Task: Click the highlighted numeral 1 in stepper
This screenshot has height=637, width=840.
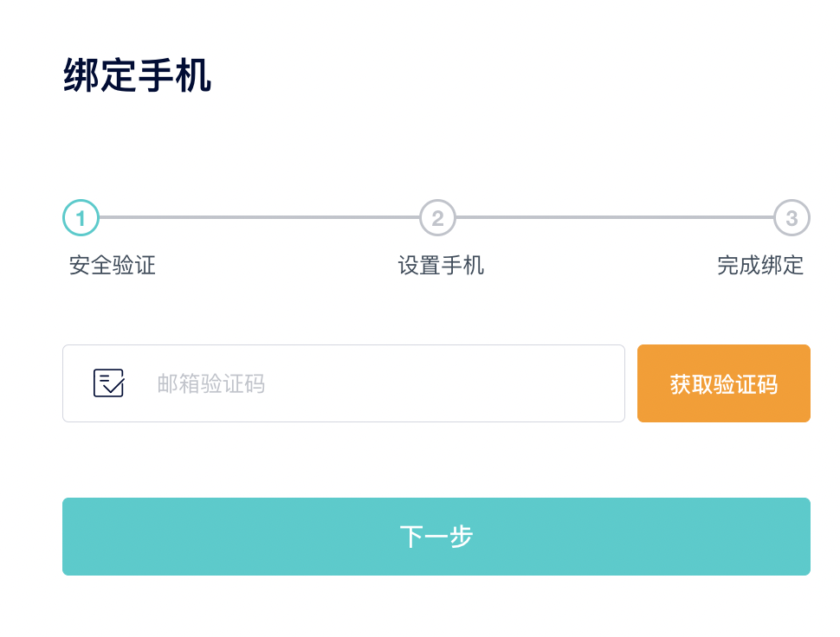Action: (81, 218)
